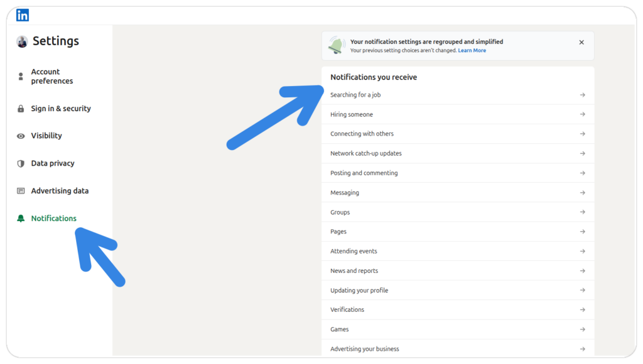Click the profile avatar beside Settings

tap(22, 41)
